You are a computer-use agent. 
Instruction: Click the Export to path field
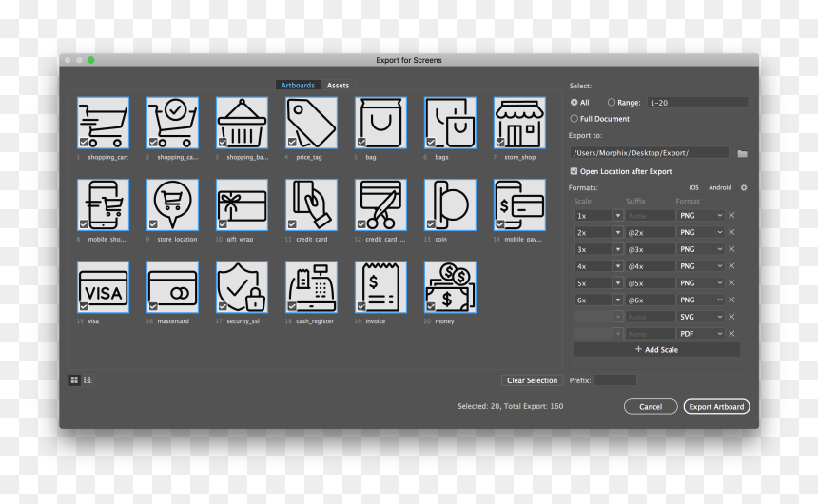649,153
